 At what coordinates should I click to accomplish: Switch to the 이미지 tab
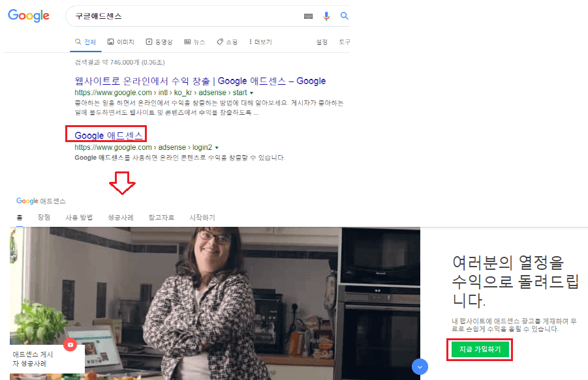tap(121, 42)
